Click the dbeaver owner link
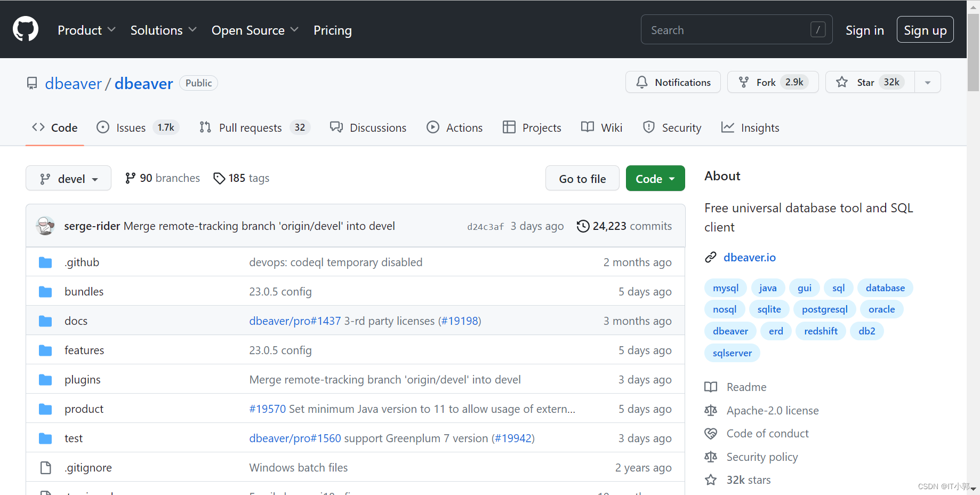 73,83
